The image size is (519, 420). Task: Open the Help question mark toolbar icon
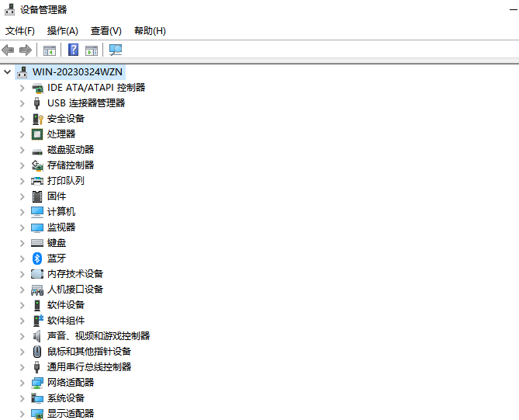pos(73,50)
